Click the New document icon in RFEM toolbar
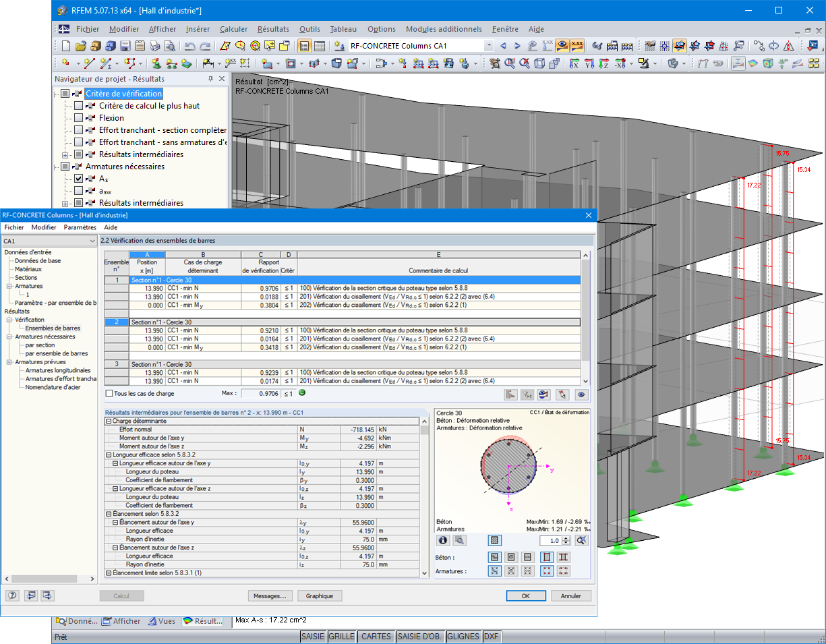Viewport: 826px width, 644px height. point(65,46)
